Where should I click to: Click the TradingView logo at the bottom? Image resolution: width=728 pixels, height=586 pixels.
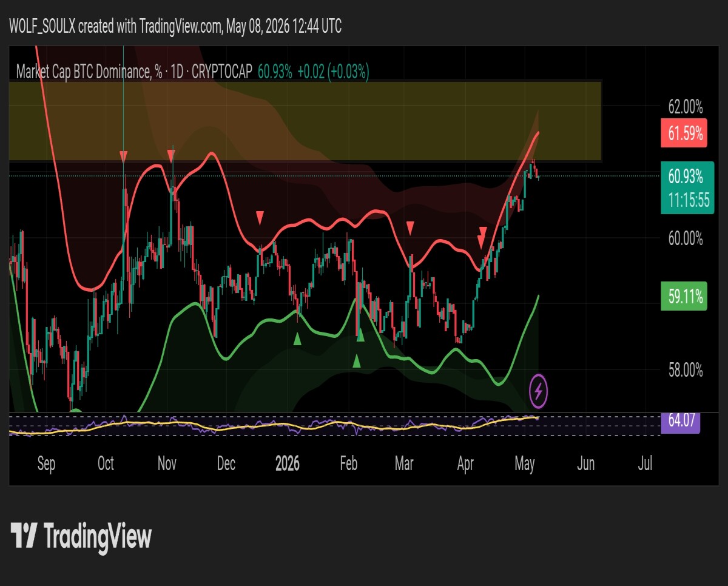click(x=81, y=537)
